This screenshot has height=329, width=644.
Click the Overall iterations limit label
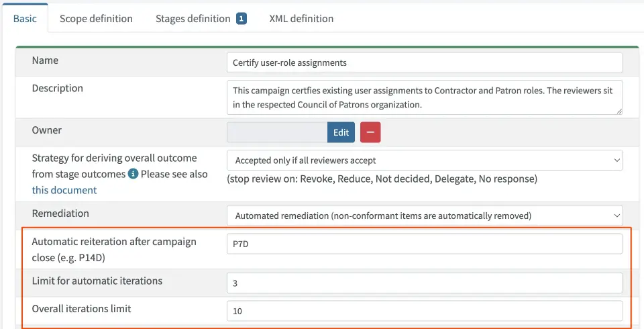click(81, 309)
